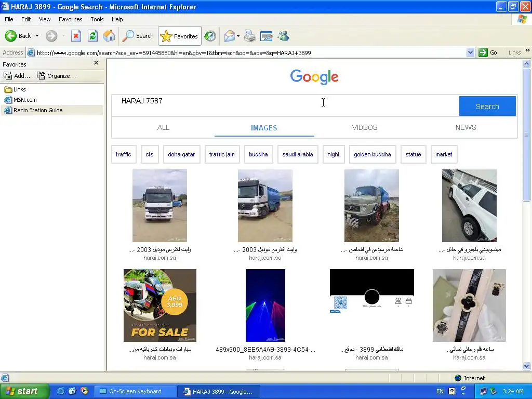Image resolution: width=532 pixels, height=399 pixels.
Task: Select the night filter chip
Action: click(x=334, y=154)
